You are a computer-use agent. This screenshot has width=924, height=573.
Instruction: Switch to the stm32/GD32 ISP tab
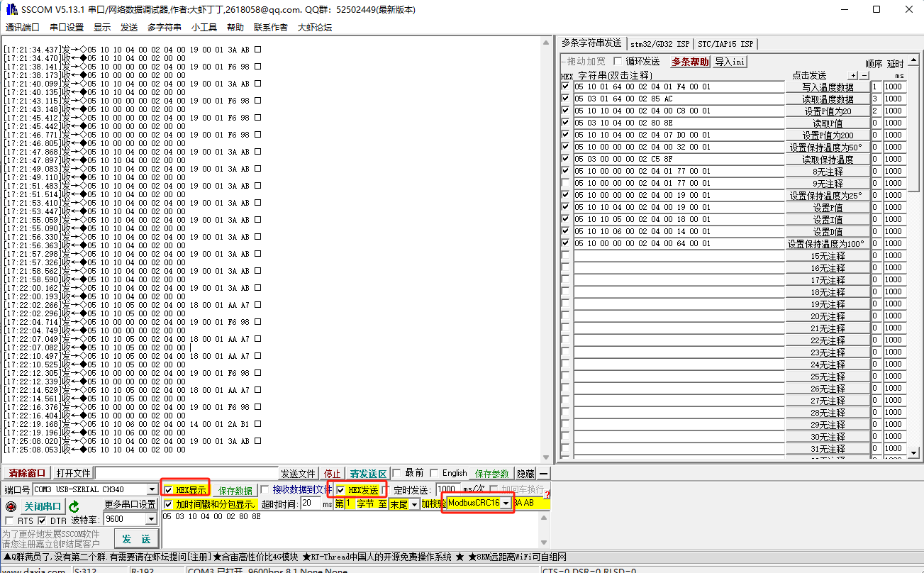(659, 44)
